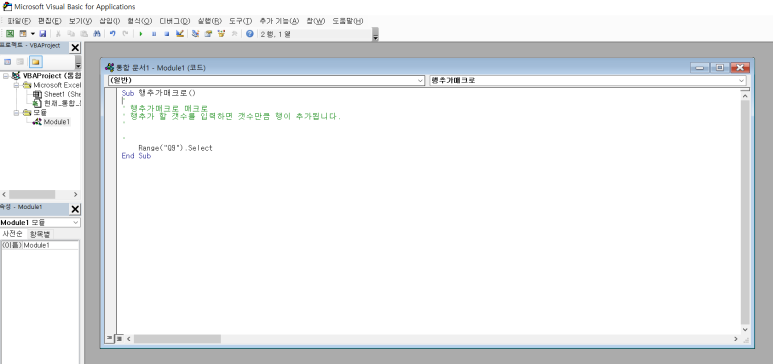Save the workbook with the floppy disk icon
The width and height of the screenshot is (773, 364).
coord(42,34)
